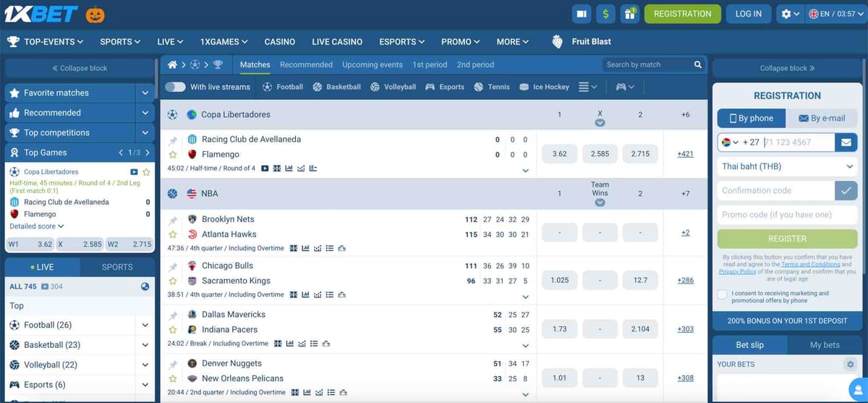This screenshot has width=868, height=403.
Task: Click the Confirmation code input field
Action: click(775, 190)
